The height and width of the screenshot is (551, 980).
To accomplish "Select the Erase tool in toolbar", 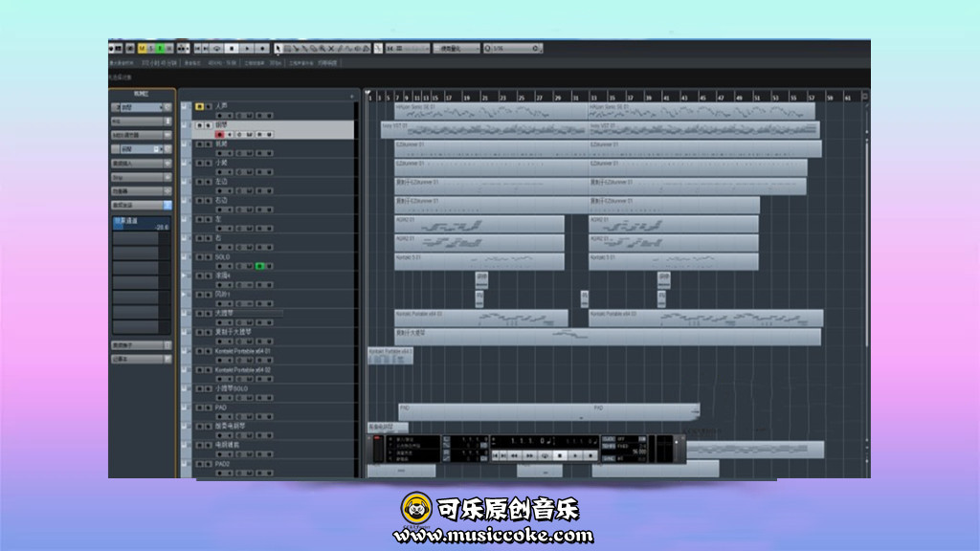I will (x=314, y=49).
